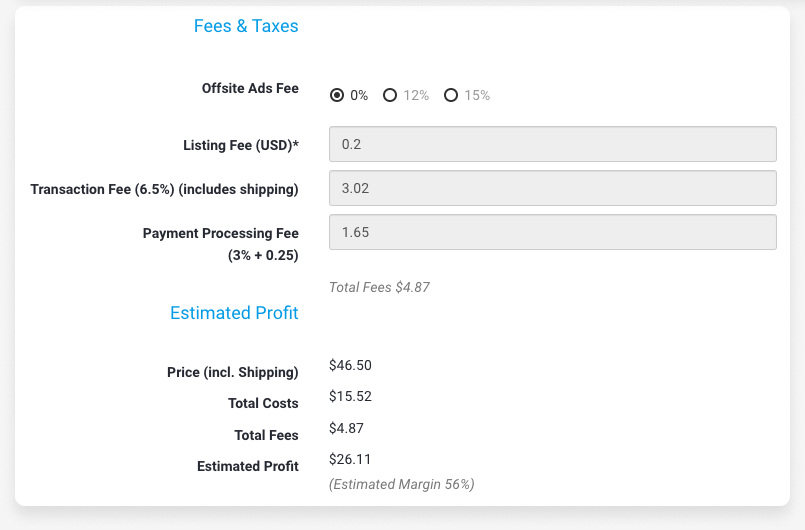Click the bold Total Costs label
Image resolution: width=805 pixels, height=530 pixels.
263,403
